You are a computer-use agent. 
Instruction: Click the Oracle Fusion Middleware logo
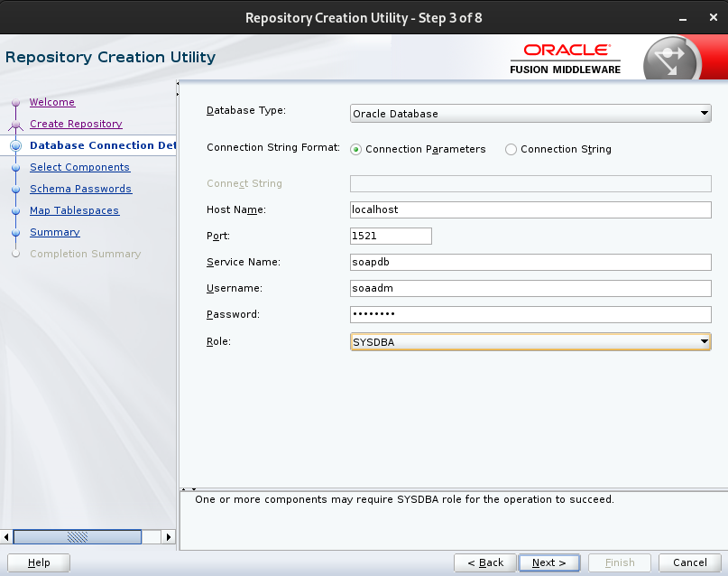pos(565,59)
